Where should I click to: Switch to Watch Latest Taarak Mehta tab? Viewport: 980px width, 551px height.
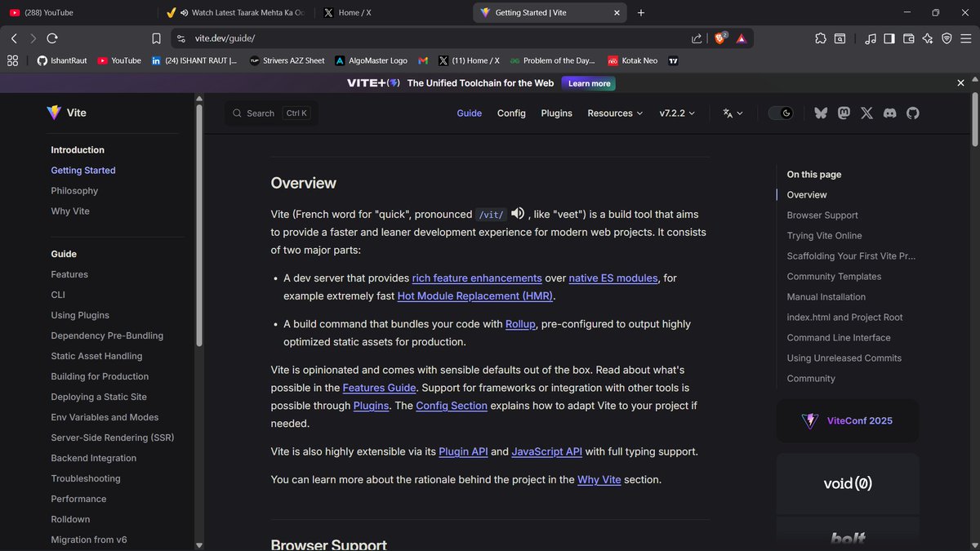tap(234, 12)
